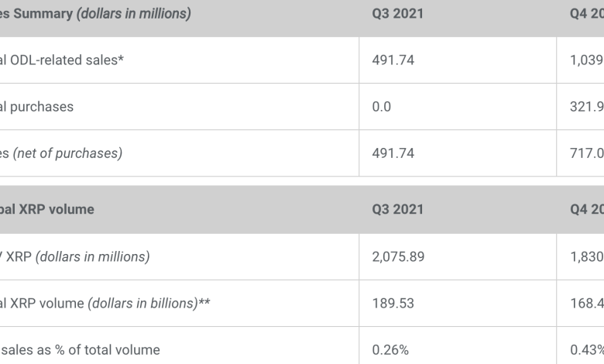Viewport: 604px width, 364px height.
Task: Click the total purchases row label
Action: coord(37,107)
